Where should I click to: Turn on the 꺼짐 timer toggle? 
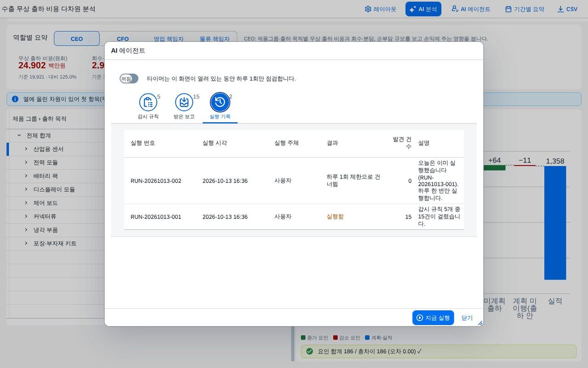[x=129, y=79]
